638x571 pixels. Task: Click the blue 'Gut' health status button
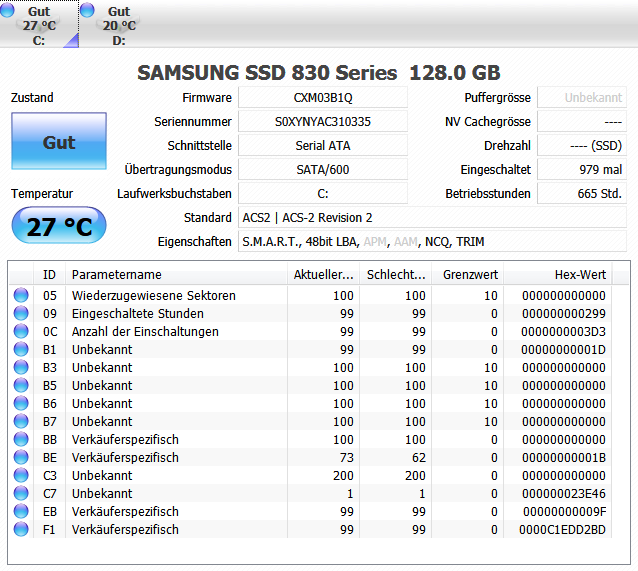[59, 142]
